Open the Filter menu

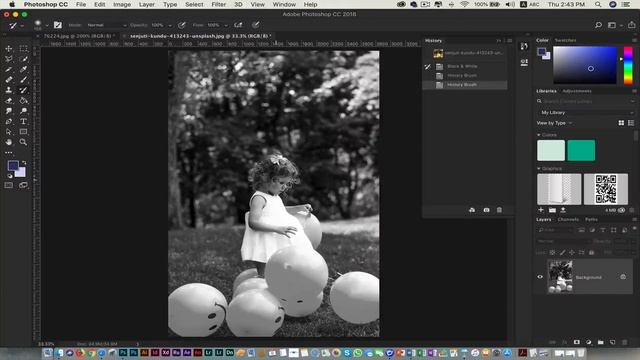click(219, 4)
